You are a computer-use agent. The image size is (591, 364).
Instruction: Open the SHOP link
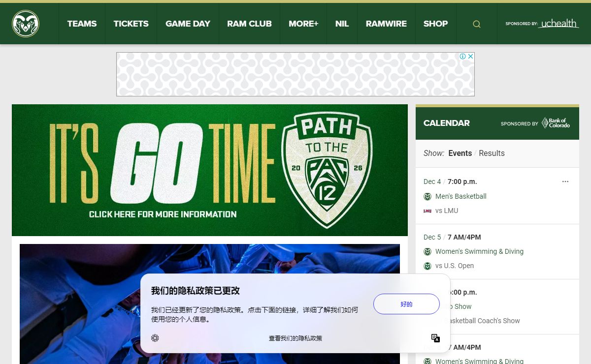coord(435,24)
